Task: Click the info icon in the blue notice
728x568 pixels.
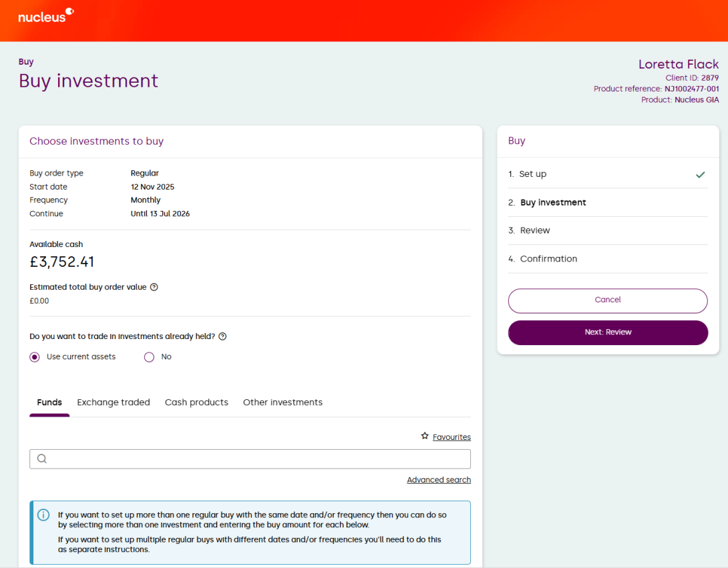Action: point(43,515)
